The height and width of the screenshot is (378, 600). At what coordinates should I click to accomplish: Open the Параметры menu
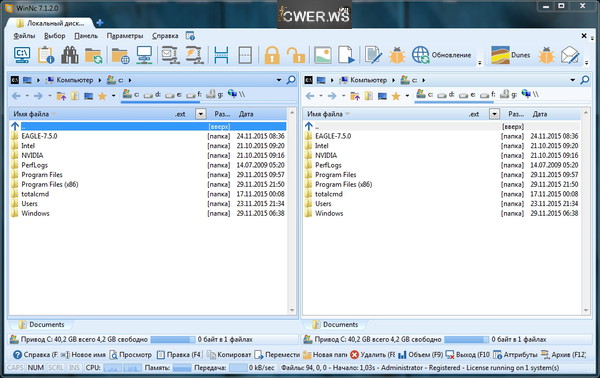[x=125, y=36]
